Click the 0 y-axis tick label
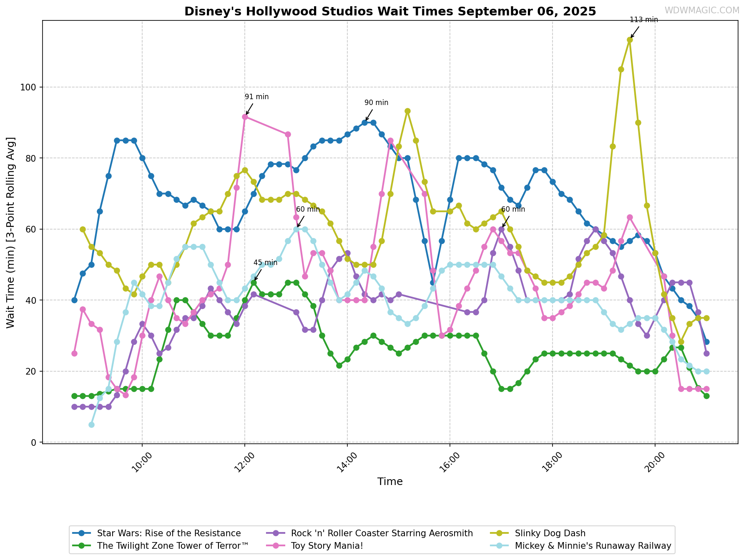 tap(35, 442)
